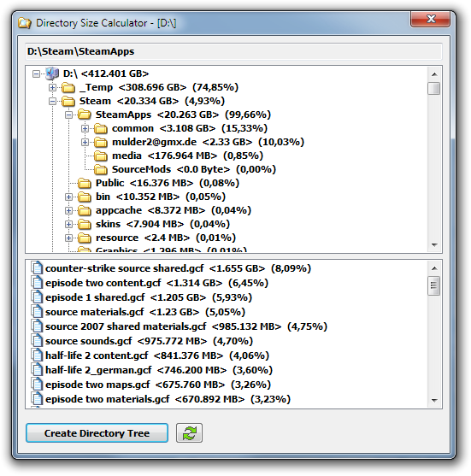Expand the resource folder node

pos(68,238)
